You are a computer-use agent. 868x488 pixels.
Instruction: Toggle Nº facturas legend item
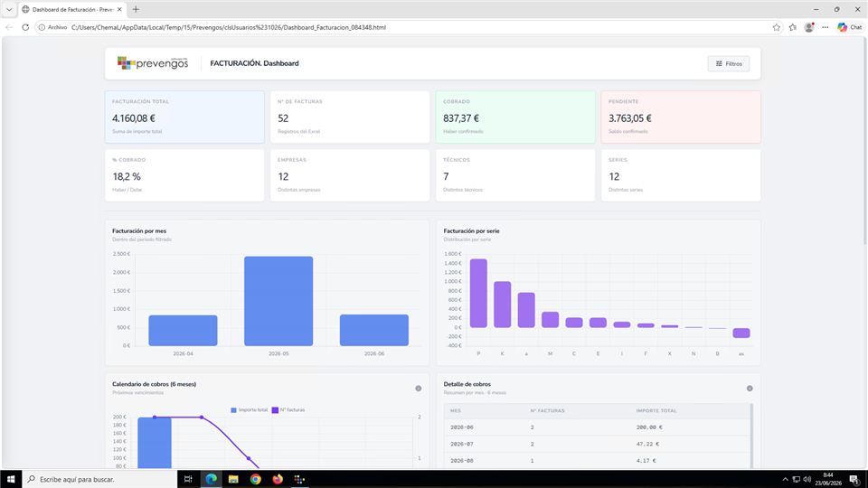(x=288, y=410)
